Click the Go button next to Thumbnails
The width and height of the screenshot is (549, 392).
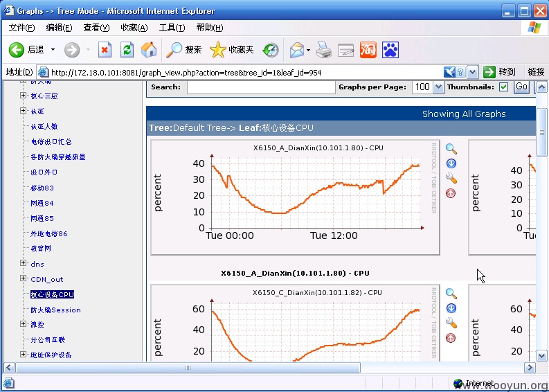click(521, 87)
